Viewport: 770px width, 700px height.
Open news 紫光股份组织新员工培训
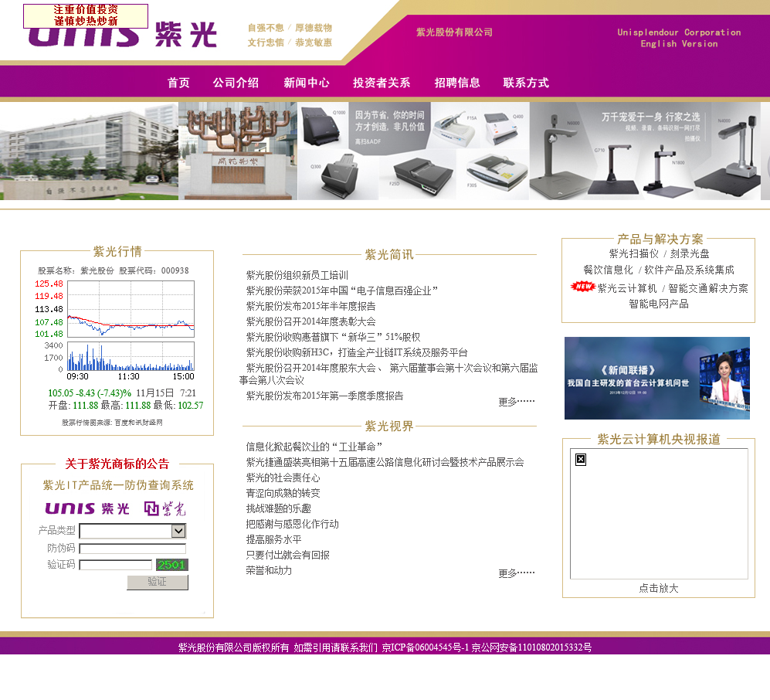[x=297, y=275]
